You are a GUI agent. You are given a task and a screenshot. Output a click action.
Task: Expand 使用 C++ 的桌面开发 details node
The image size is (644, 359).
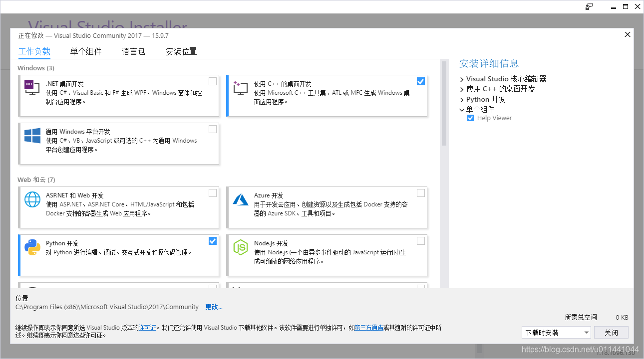462,89
